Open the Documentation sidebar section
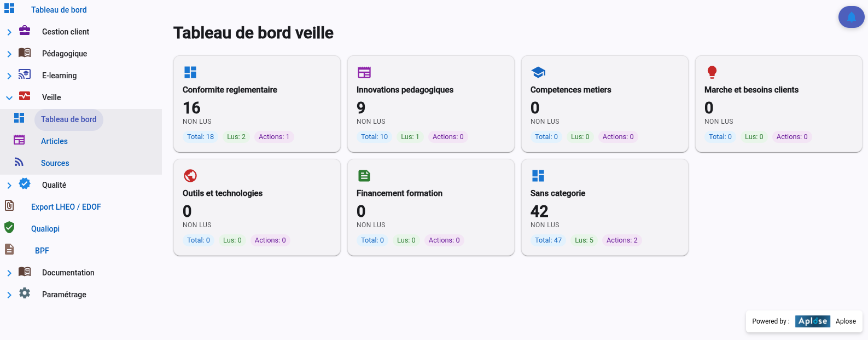868x340 pixels. (68, 273)
